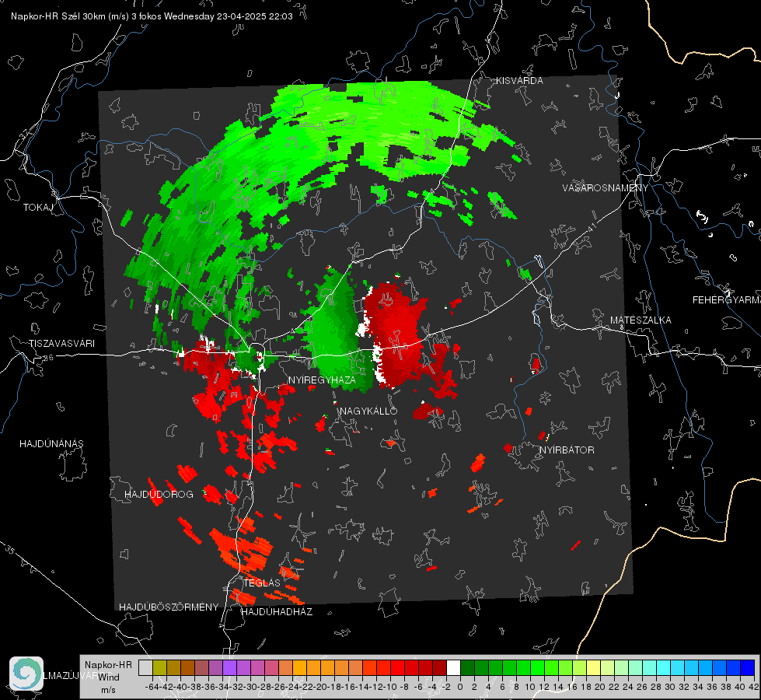Select the NYÍRBÁTOR town label
This screenshot has height=700, width=761.
pyautogui.click(x=567, y=450)
